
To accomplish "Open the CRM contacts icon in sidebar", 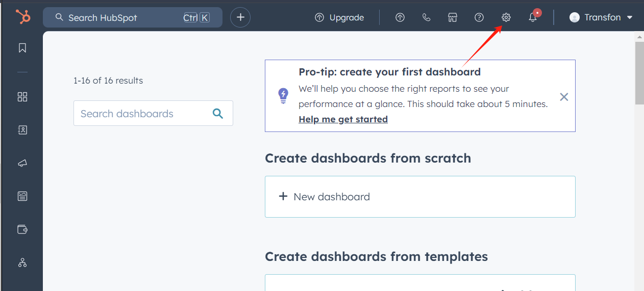I will pos(22,130).
